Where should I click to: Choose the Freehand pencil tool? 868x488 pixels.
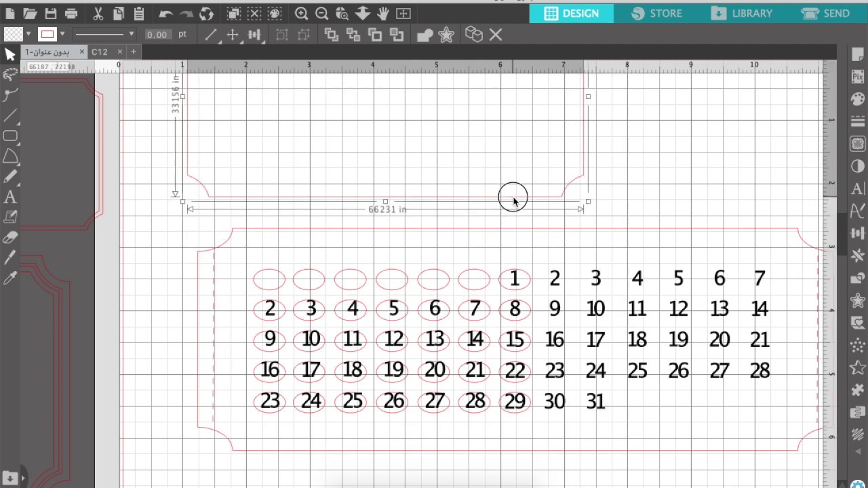(x=9, y=177)
